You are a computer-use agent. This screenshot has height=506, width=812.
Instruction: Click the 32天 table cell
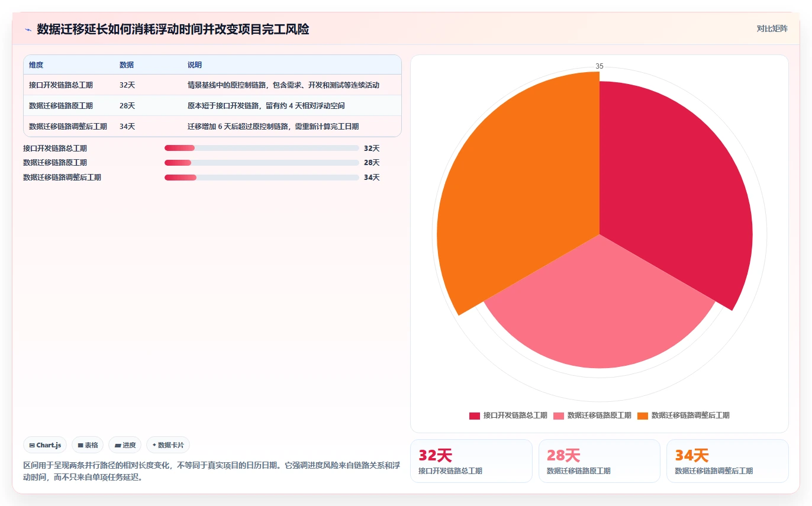127,85
